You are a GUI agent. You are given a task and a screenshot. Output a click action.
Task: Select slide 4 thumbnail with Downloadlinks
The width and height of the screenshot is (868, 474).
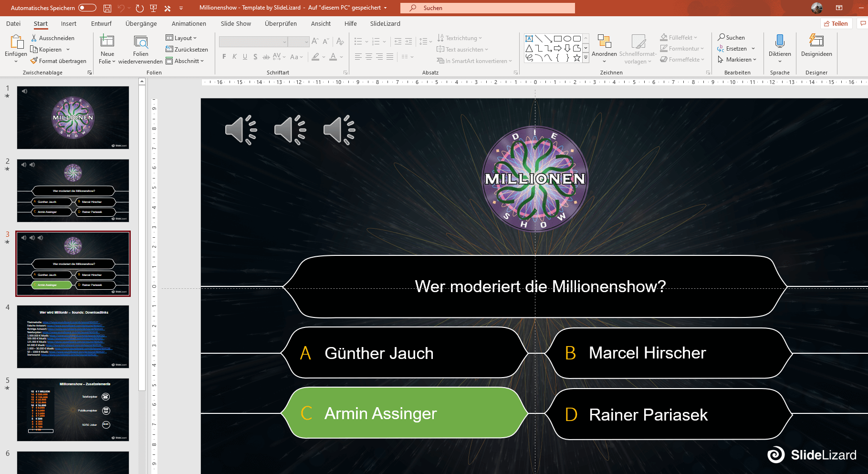(73, 337)
